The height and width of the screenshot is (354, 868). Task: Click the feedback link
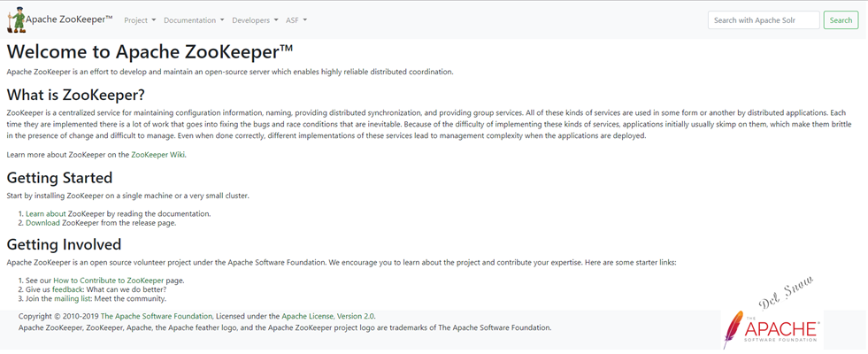point(67,289)
